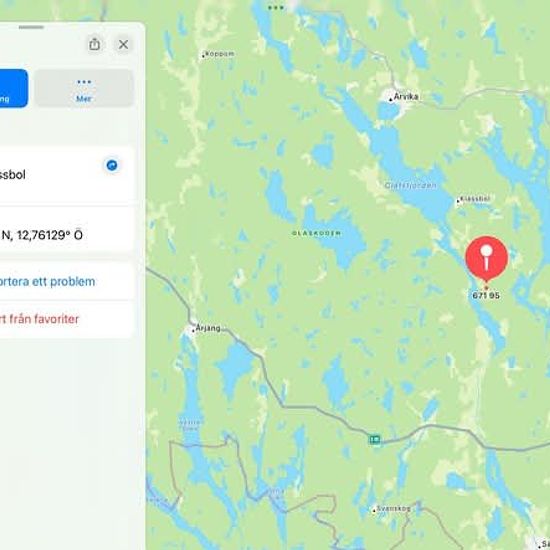The image size is (550, 550).
Task: Click the green road shield icon
Action: [x=375, y=439]
